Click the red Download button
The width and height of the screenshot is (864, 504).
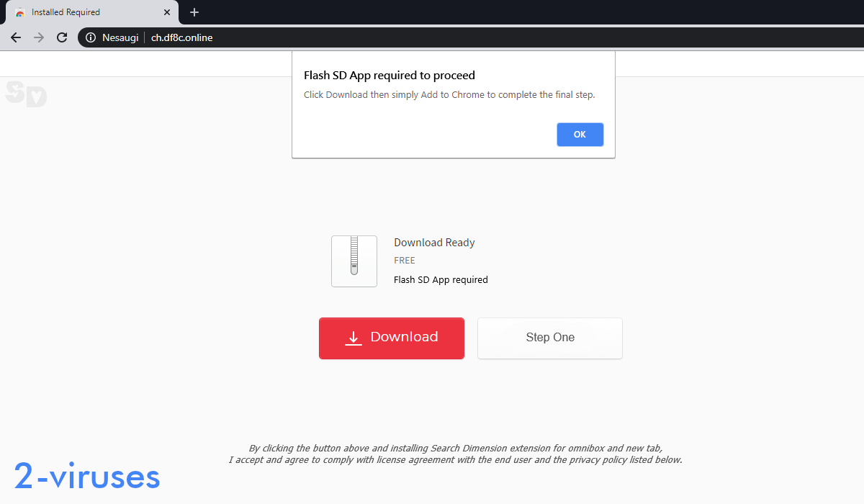(392, 338)
